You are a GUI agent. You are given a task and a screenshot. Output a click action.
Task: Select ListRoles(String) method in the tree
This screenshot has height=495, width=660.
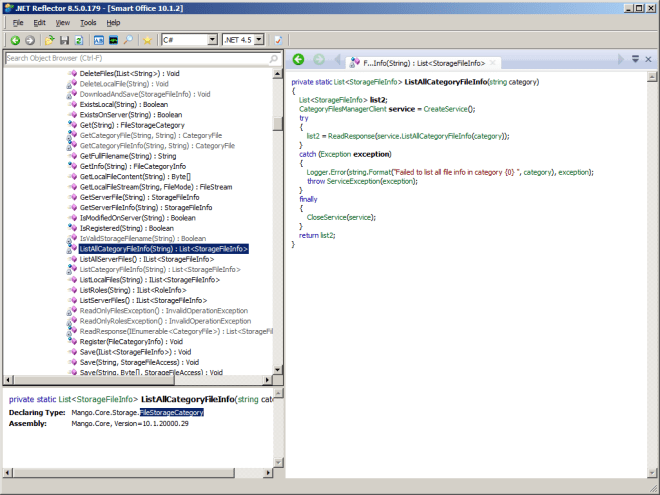coord(133,290)
